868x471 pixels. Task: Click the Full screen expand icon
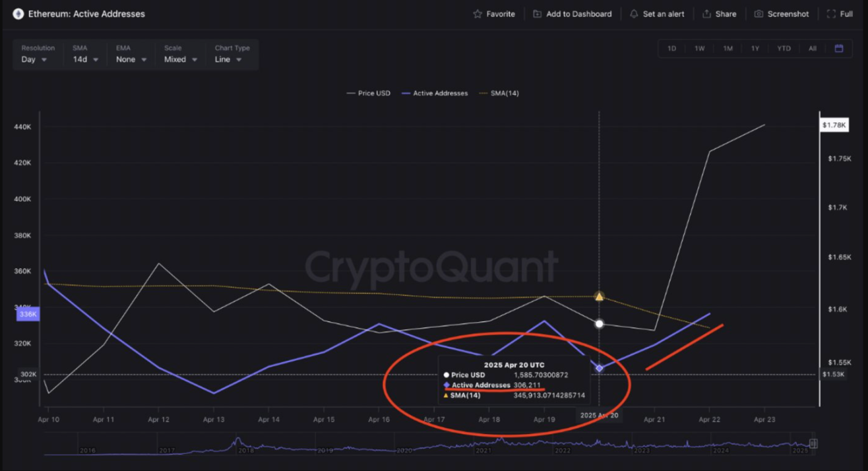click(831, 14)
